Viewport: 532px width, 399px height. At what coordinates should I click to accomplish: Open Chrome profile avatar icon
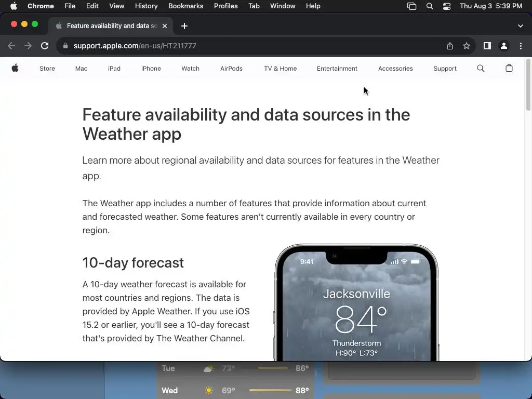coord(504,46)
